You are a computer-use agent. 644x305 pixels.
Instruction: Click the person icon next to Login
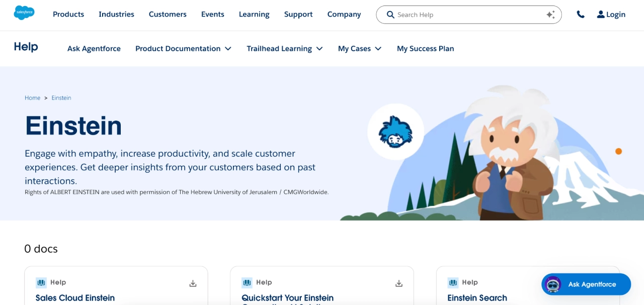pos(600,14)
